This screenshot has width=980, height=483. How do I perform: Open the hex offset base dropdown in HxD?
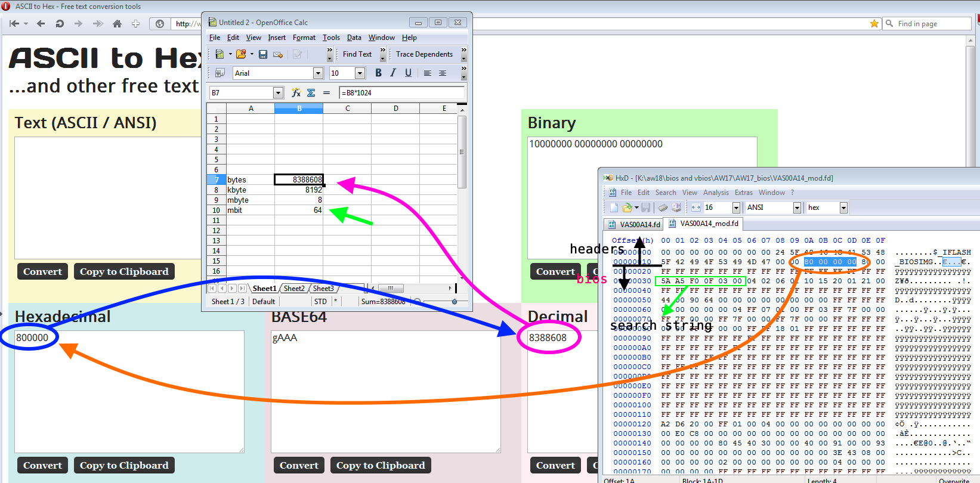843,208
